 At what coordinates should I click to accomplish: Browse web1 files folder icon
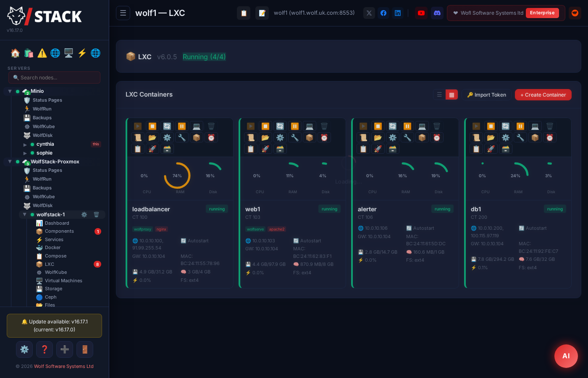click(265, 137)
